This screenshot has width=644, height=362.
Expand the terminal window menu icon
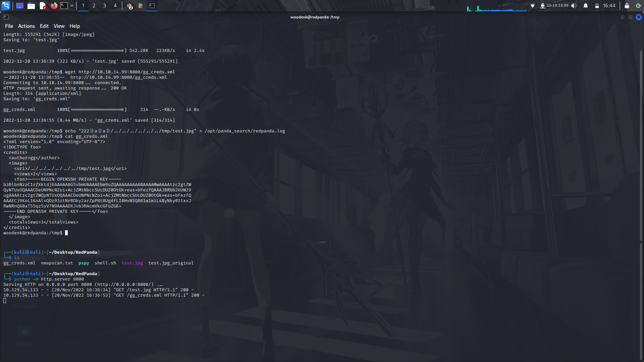[6, 17]
